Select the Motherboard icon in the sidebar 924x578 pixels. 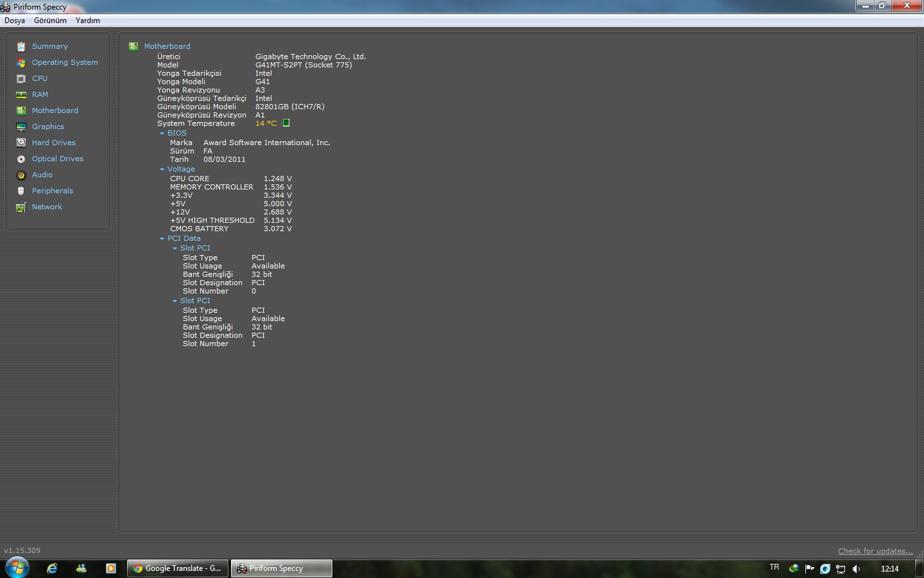coord(21,110)
